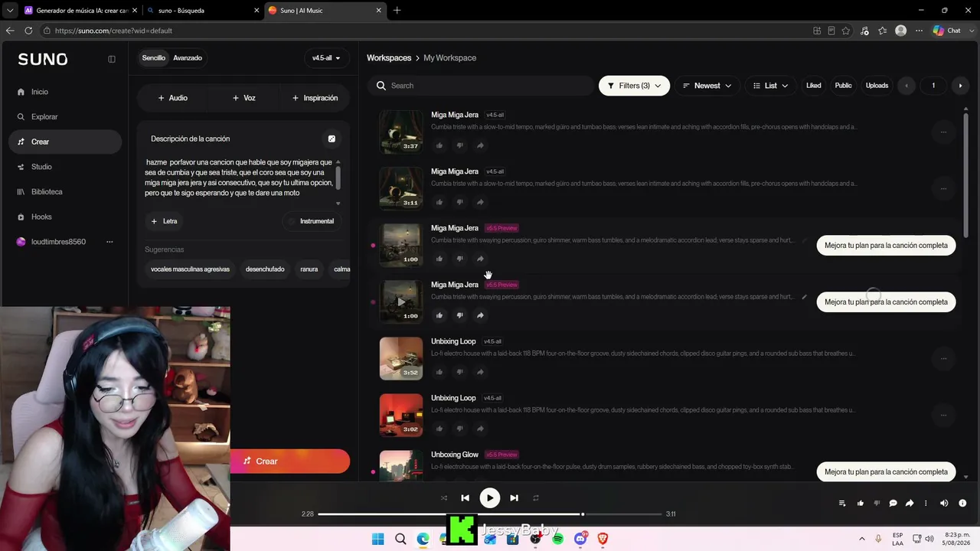Viewport: 980px width, 551px height.
Task: Open the v4.5-all model dropdown
Action: click(x=326, y=58)
